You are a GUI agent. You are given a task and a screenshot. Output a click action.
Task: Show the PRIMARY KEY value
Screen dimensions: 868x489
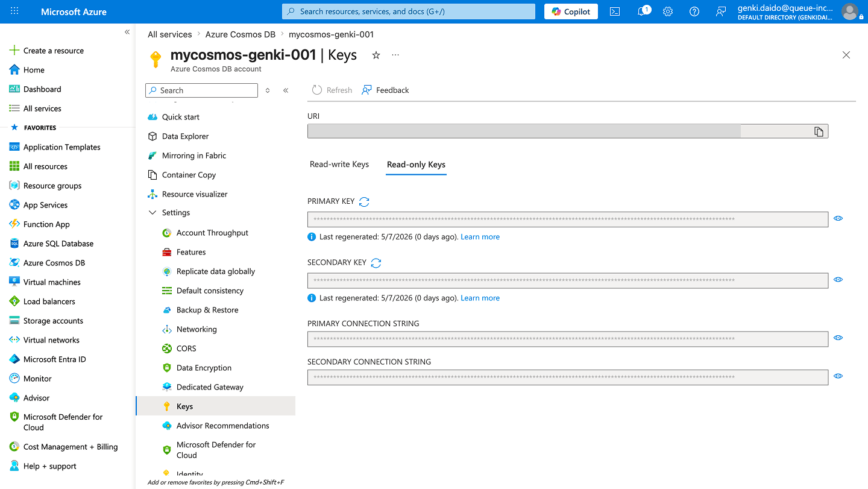(838, 218)
